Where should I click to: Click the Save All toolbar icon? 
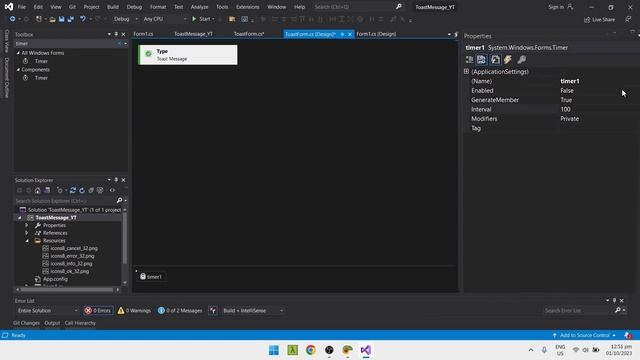pos(71,19)
